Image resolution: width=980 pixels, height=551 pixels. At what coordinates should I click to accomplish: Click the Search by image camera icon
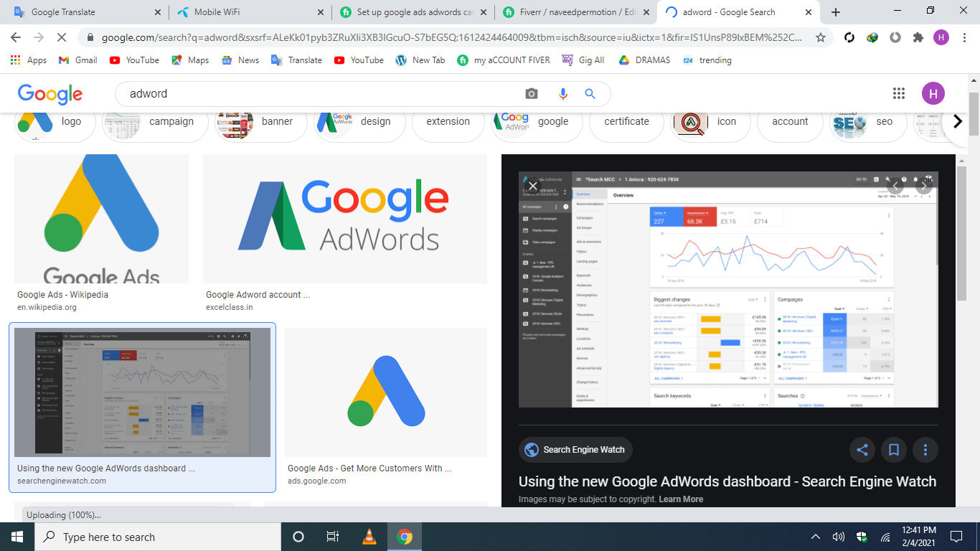click(532, 94)
